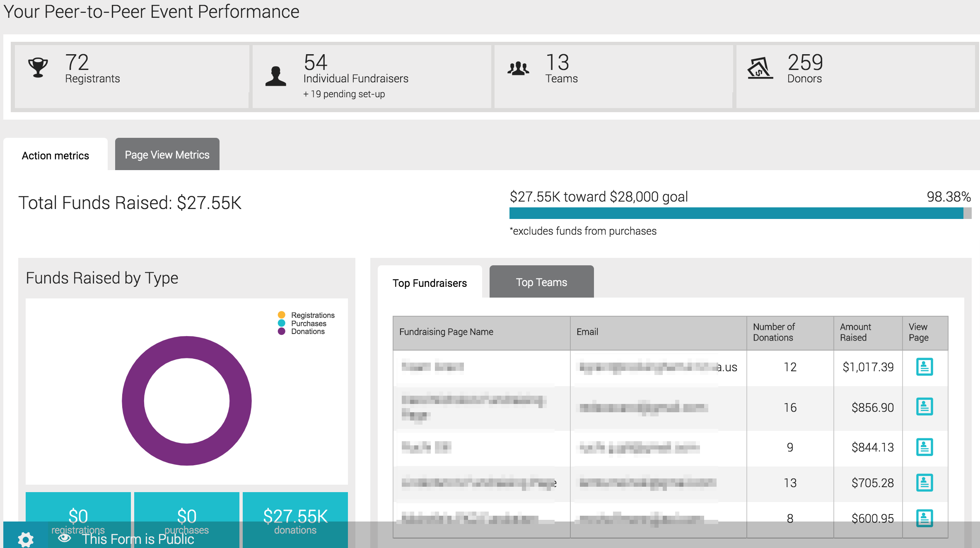Viewport: 980px width, 548px height.
Task: Click the trophy Registrants icon
Action: click(x=38, y=68)
